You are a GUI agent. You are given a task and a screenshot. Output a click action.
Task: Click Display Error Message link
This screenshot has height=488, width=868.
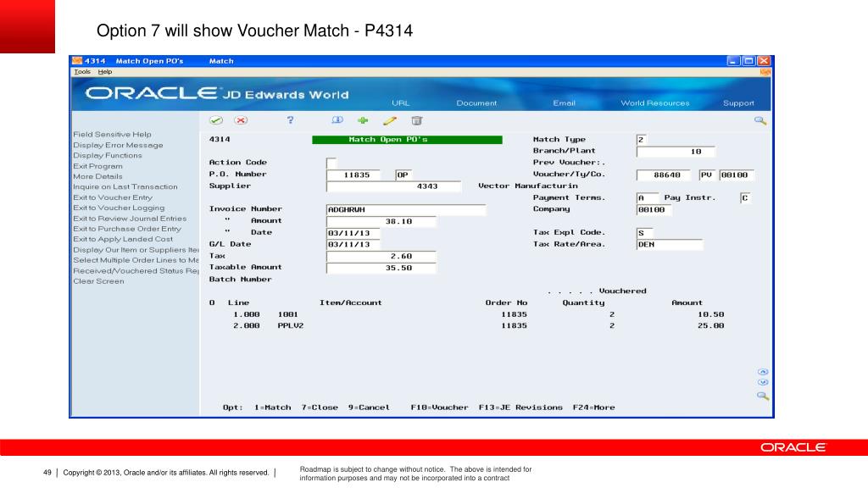click(118, 145)
